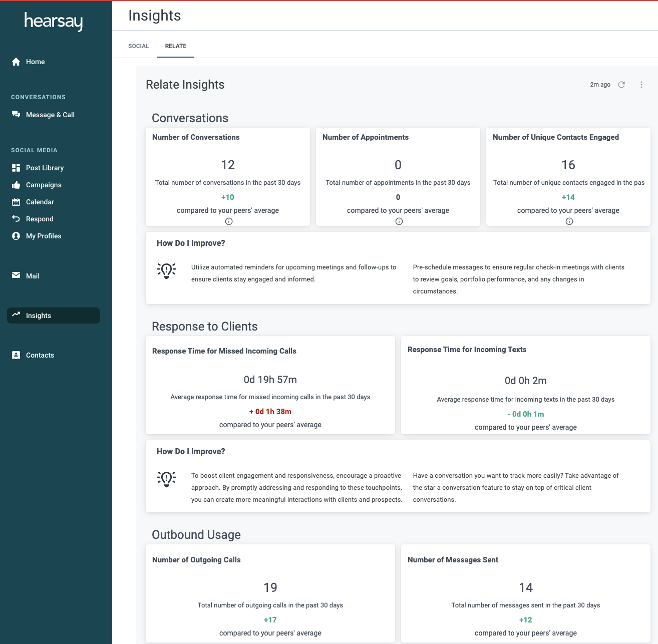Click the Calendar icon in sidebar

coord(16,202)
